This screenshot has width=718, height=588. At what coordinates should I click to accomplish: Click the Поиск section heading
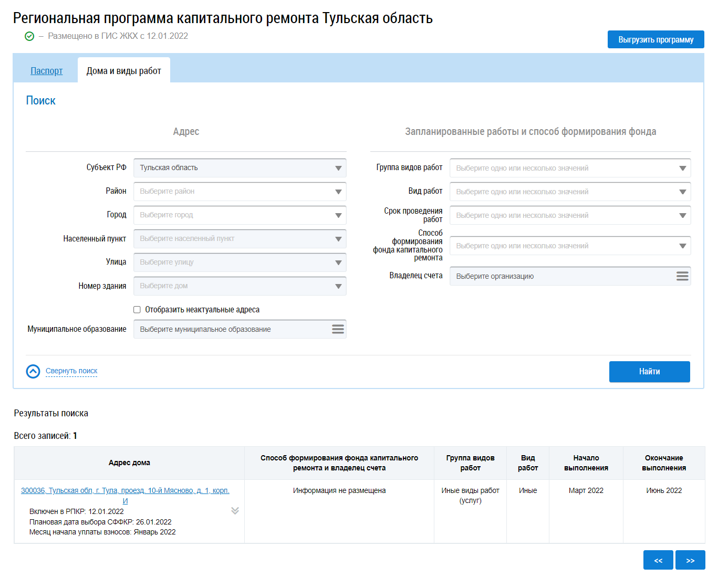[41, 101]
